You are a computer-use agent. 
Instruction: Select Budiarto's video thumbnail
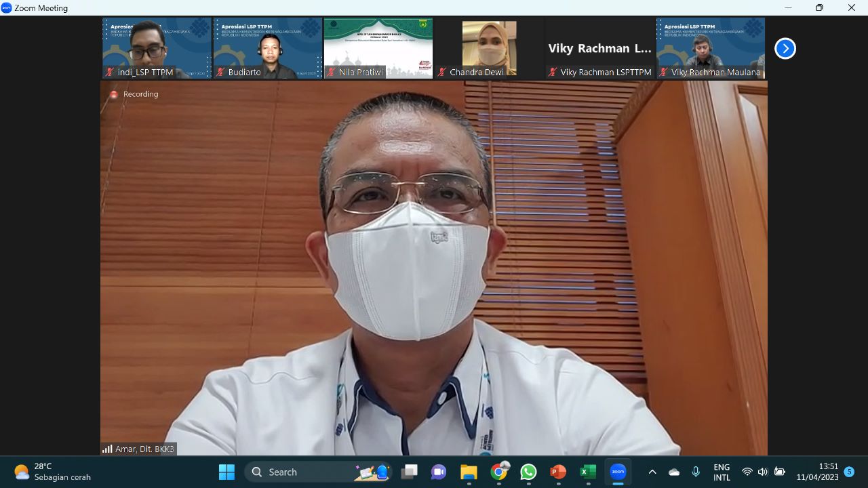[268, 48]
